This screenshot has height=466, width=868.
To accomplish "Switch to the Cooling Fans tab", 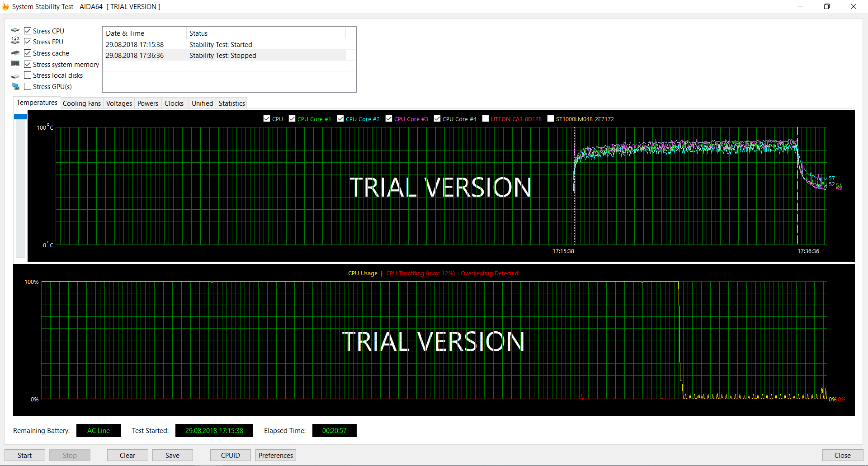I will click(82, 103).
